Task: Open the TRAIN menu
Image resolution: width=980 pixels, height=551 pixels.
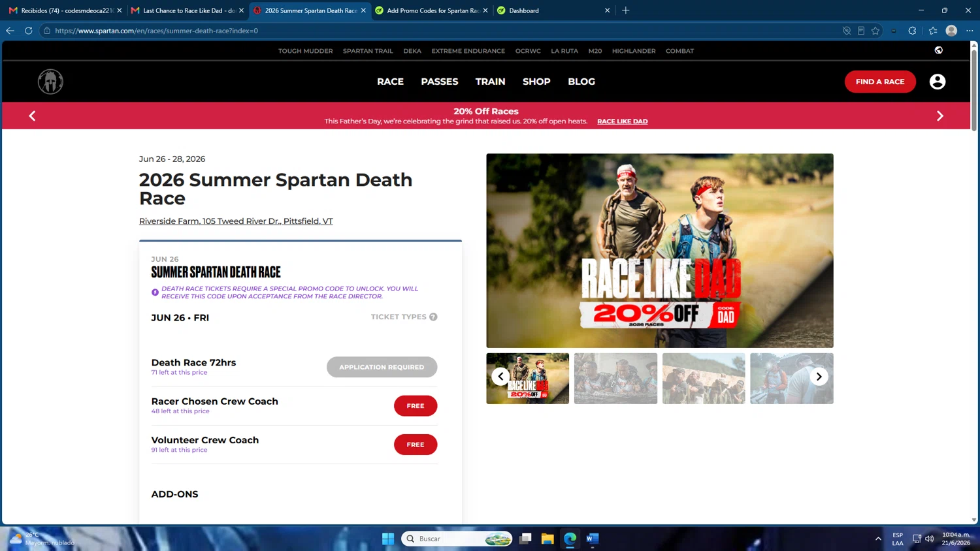Action: click(x=491, y=82)
